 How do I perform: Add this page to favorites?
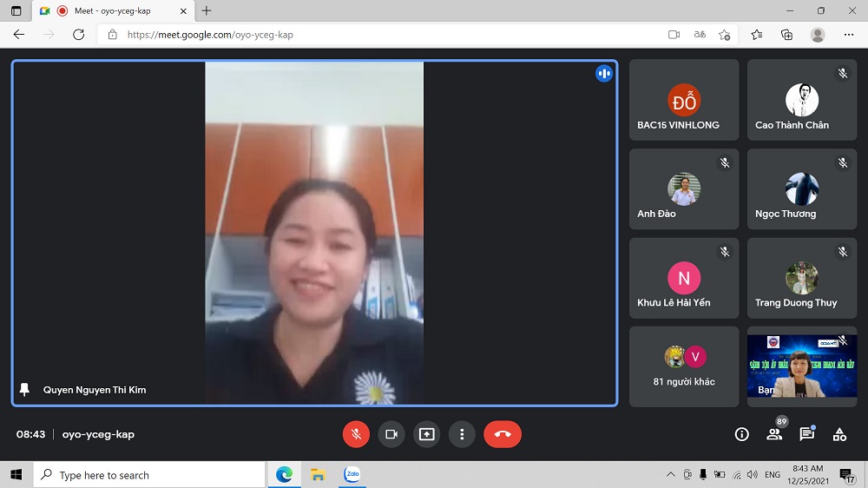click(725, 35)
